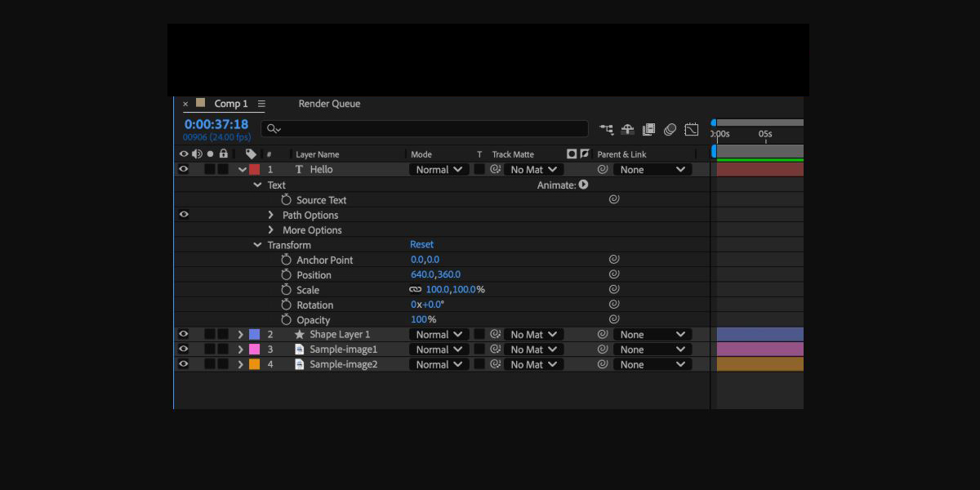The image size is (980, 490).
Task: Expand the Path Options group
Action: point(271,216)
